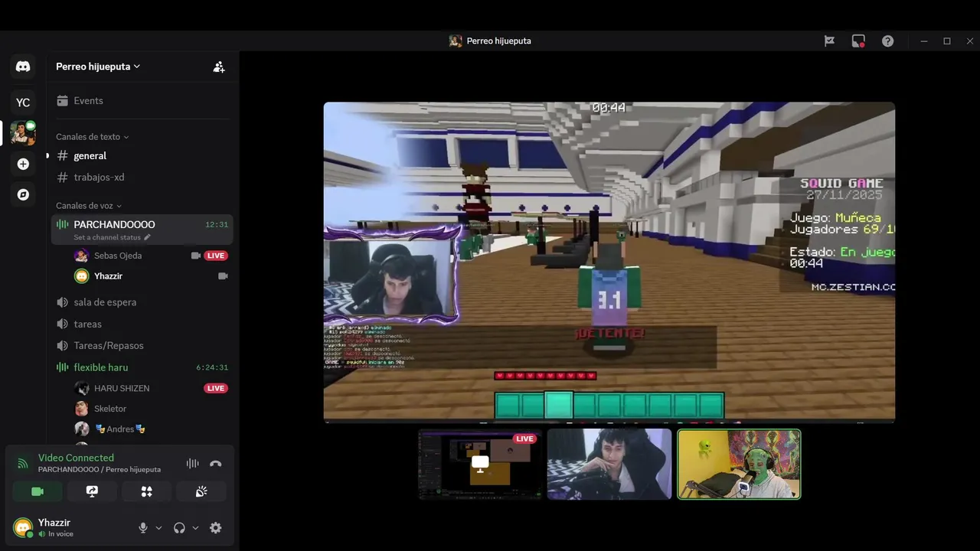Click the invite people icon by the server name
Screen dimensions: 980x551
pos(219,67)
